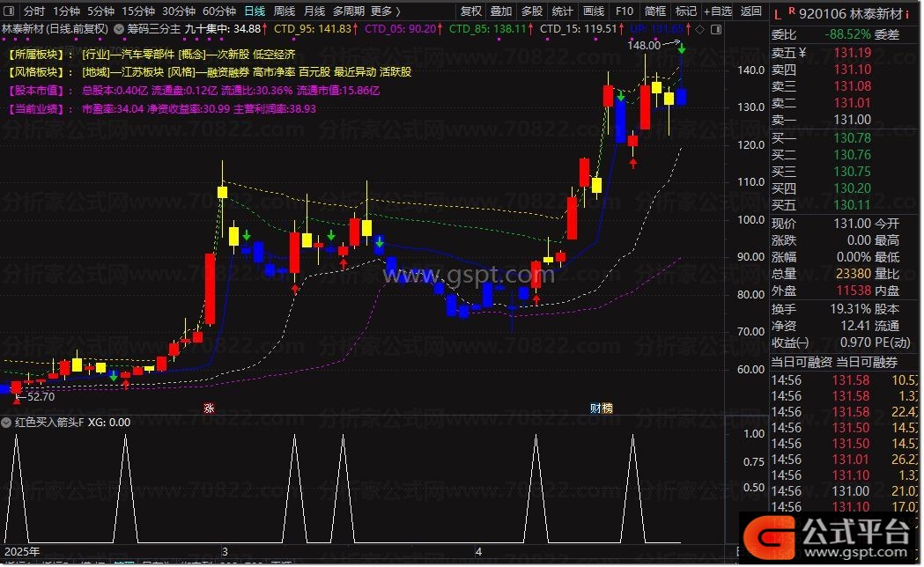924x567 pixels.
Task: Add stock with +自选 button
Action: [718, 11]
